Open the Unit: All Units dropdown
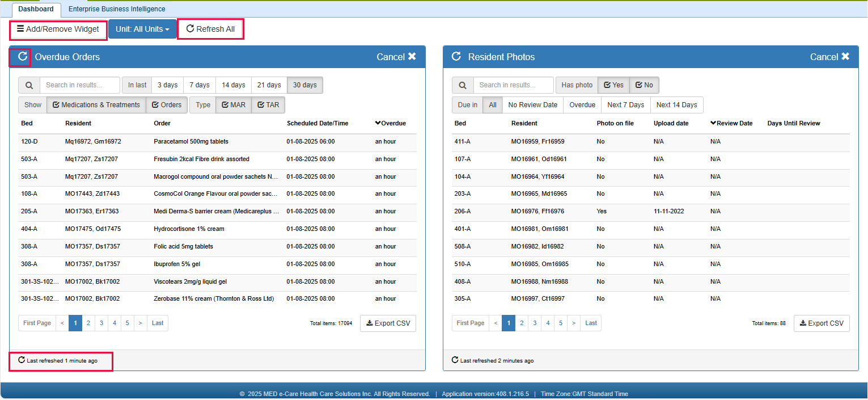This screenshot has width=868, height=400. [x=142, y=29]
